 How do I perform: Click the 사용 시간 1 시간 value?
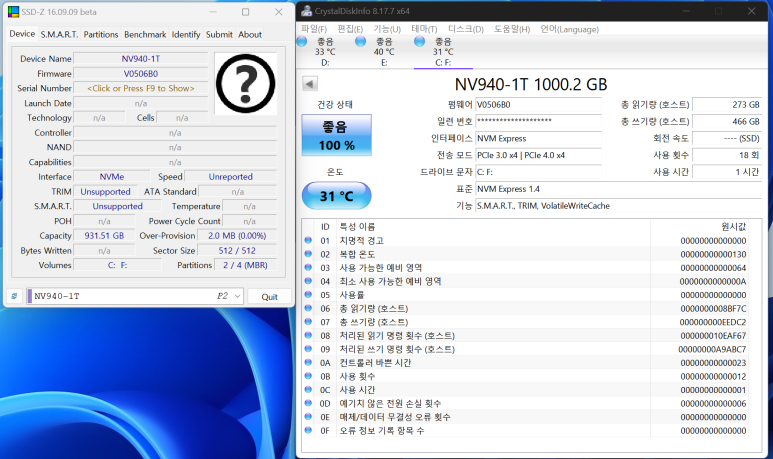point(727,172)
